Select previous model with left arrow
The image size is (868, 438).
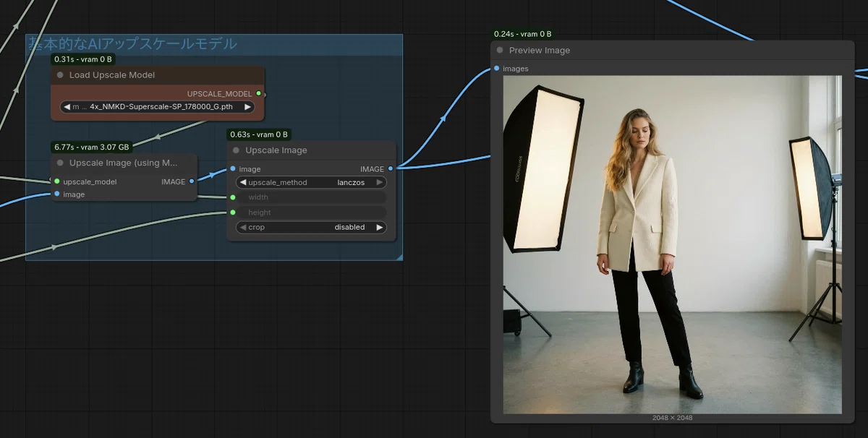pyautogui.click(x=67, y=107)
